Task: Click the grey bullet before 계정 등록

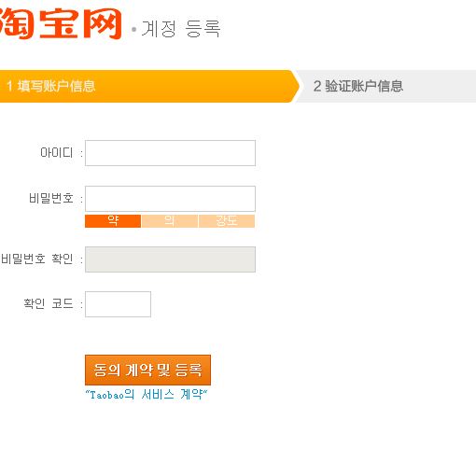Action: (x=134, y=30)
